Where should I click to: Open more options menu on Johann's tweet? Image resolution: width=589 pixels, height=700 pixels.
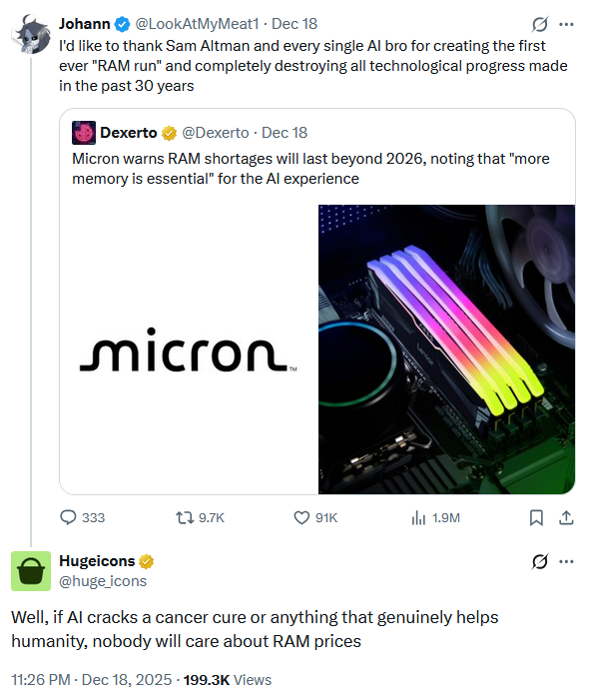[566, 24]
